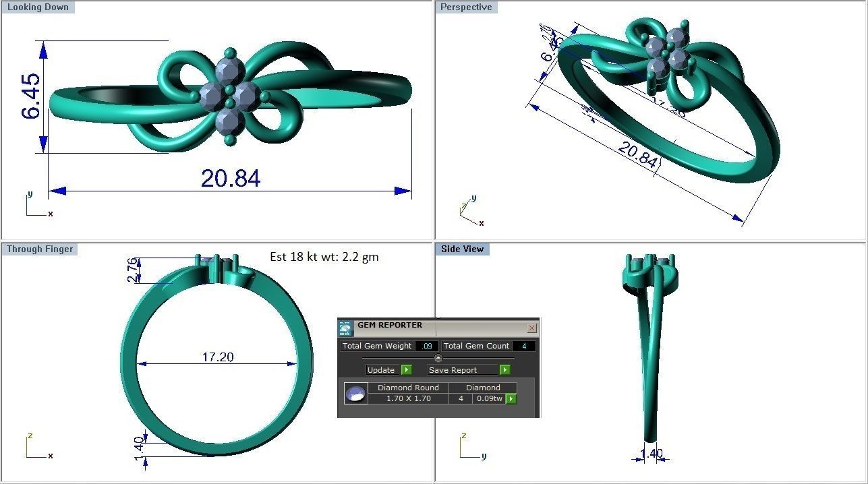This screenshot has height=484, width=868.
Task: Close the Gem Reporter panel
Action: (531, 328)
